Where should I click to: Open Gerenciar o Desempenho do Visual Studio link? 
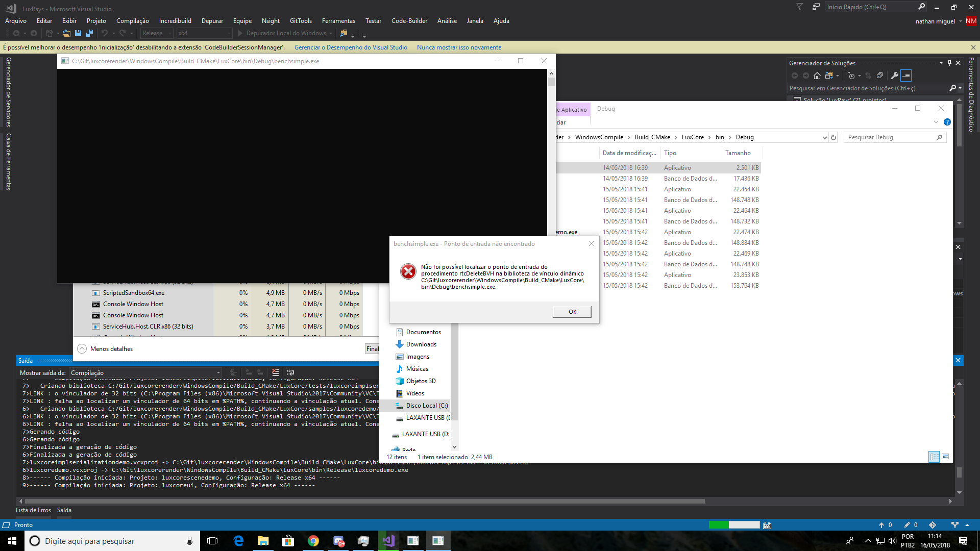tap(350, 47)
